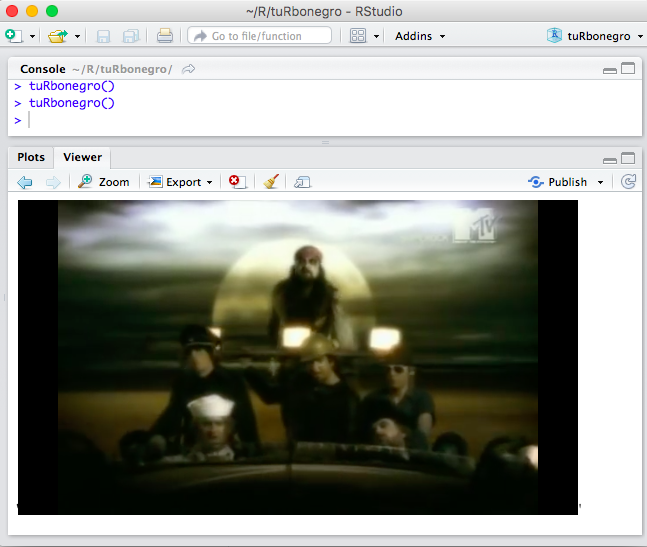Go to the next plot arrow

point(53,182)
